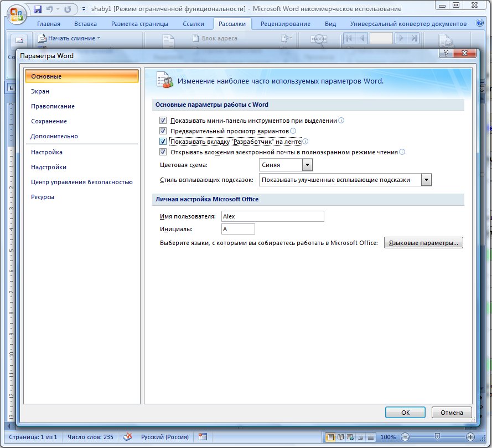Image resolution: width=492 pixels, height=448 pixels.
Task: Go to first record in ribbon
Action: click(x=349, y=38)
